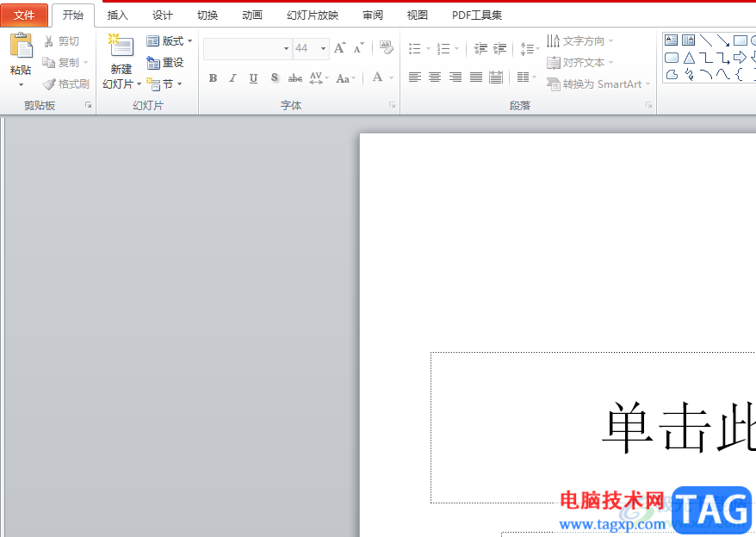The width and height of the screenshot is (756, 537).
Task: Open the File (文件) tab
Action: pos(24,15)
